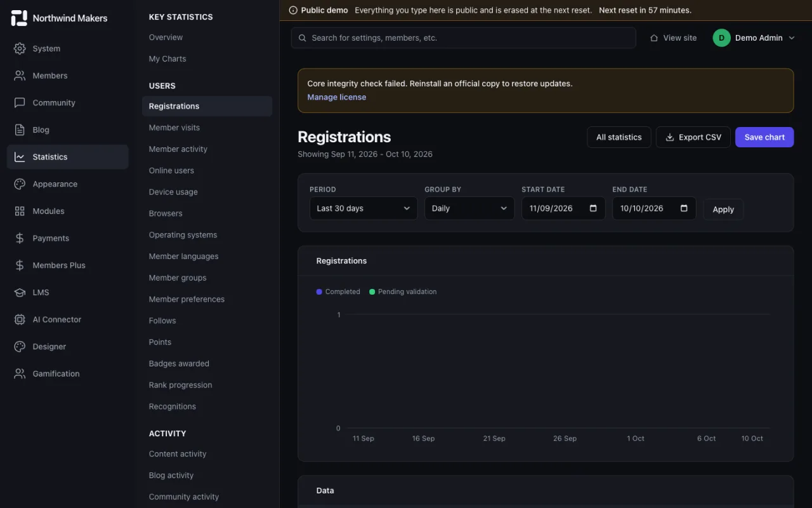
Task: Select the Statistics chart icon
Action: pos(20,157)
